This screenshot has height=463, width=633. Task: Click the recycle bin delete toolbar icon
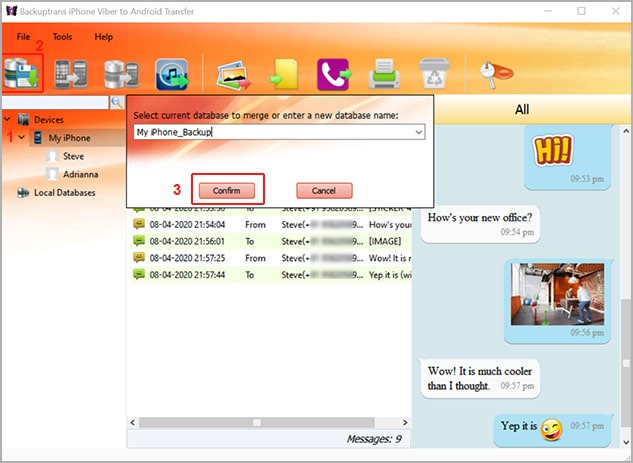coord(434,73)
